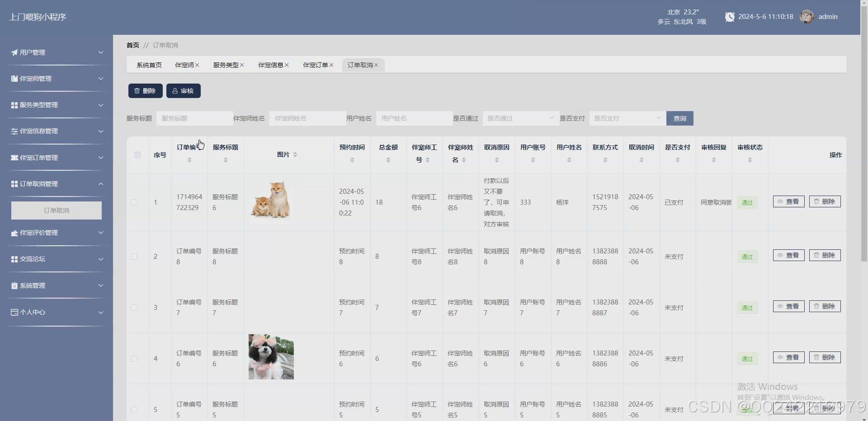Click the 伴宠订单管理 sidebar icon

coord(14,158)
